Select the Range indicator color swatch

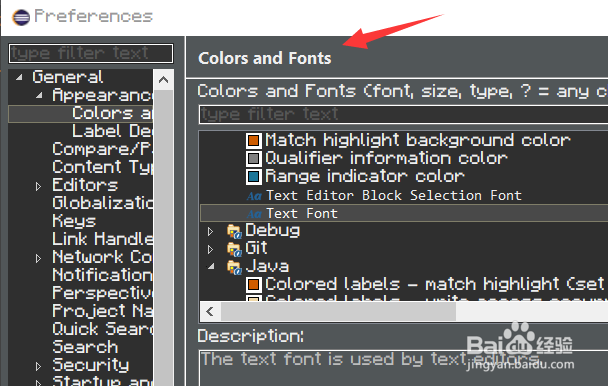254,177
